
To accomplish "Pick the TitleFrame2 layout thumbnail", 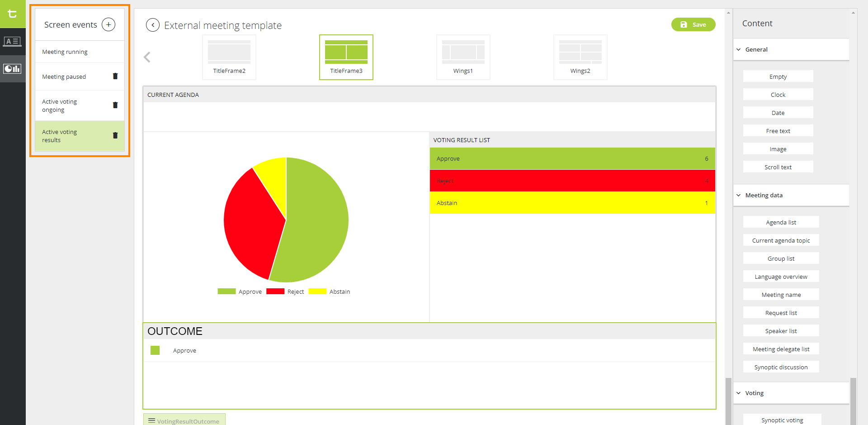I will [x=229, y=57].
